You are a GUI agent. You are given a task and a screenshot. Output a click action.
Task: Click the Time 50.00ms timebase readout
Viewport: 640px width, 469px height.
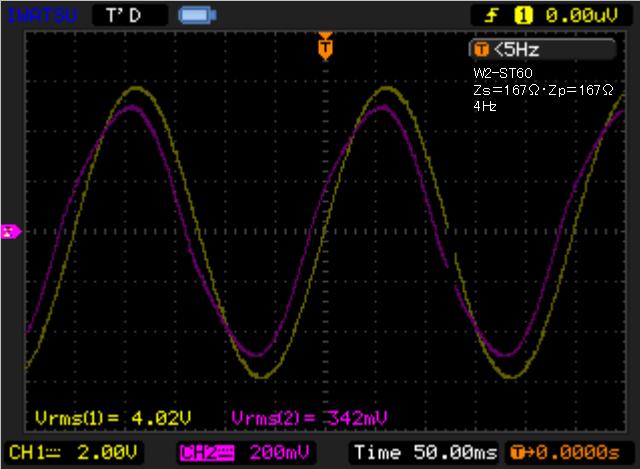(x=425, y=453)
